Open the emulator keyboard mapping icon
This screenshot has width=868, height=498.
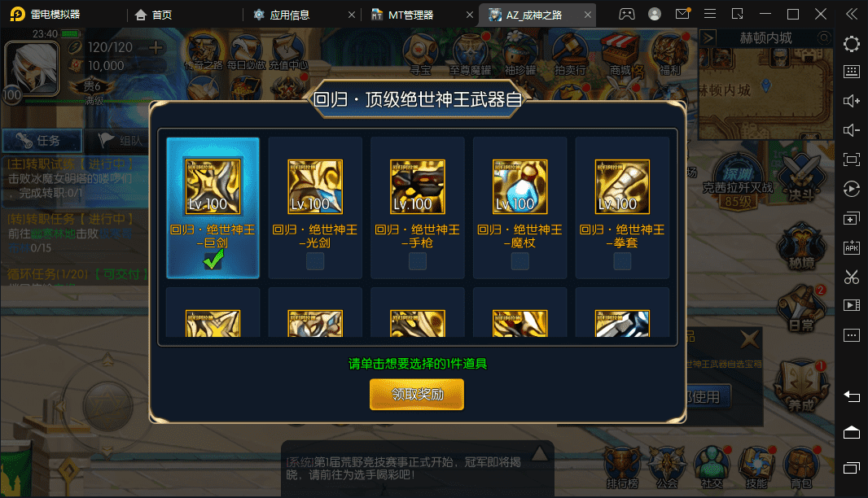[852, 72]
